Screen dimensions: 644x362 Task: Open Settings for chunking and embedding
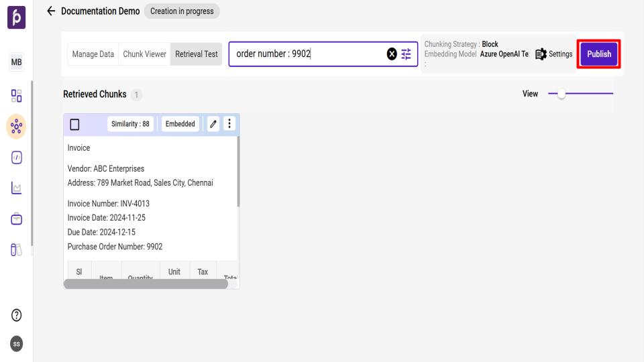point(553,54)
